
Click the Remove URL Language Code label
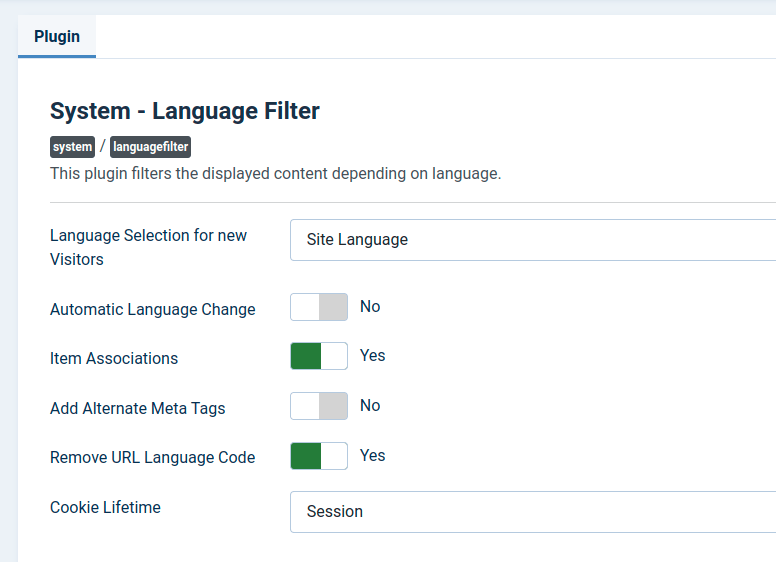coord(152,458)
